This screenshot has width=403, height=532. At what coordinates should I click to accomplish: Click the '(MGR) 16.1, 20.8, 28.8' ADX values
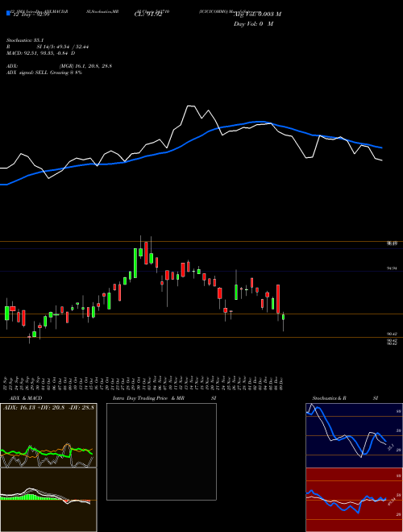tap(85, 66)
